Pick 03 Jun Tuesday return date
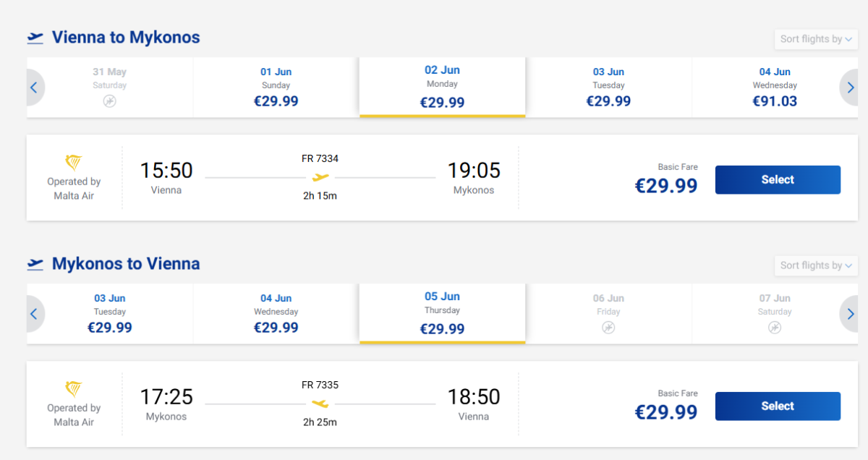The height and width of the screenshot is (460, 868). click(x=110, y=313)
